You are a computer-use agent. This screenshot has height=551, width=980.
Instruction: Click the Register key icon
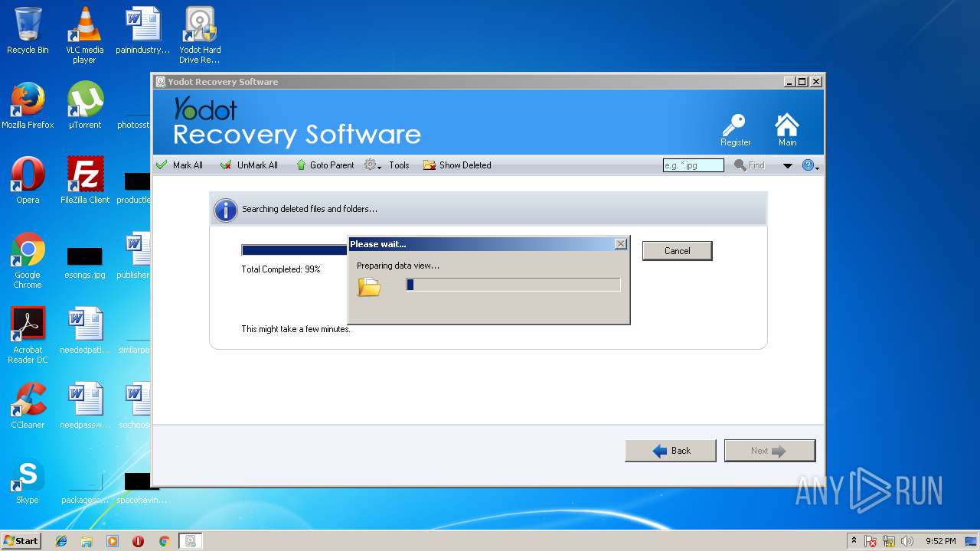[735, 130]
